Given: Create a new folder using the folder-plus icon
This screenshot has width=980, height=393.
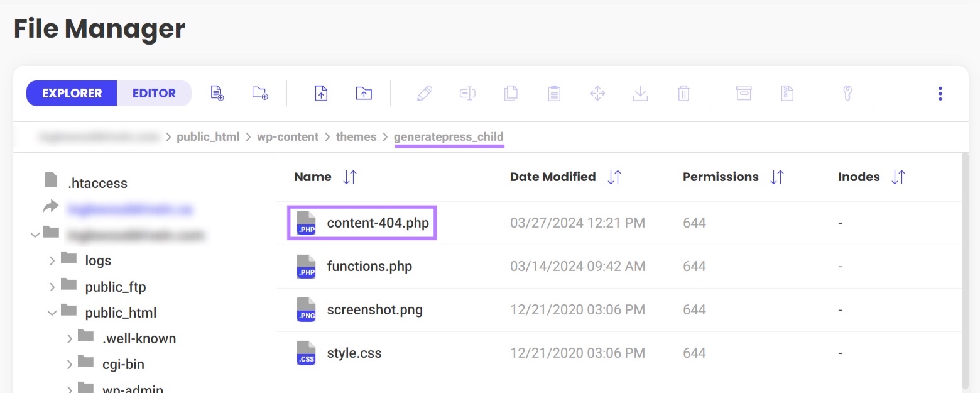Looking at the screenshot, I should coord(259,92).
